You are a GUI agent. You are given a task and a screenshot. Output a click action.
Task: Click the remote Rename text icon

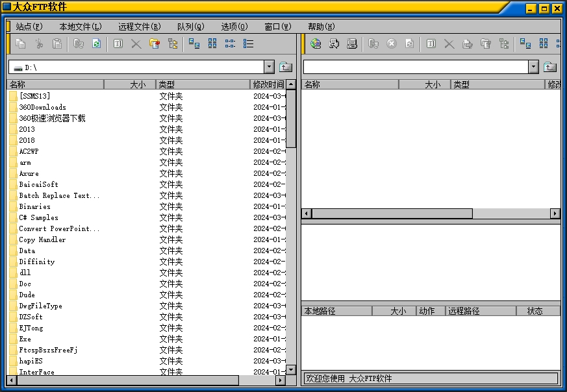[x=431, y=44]
